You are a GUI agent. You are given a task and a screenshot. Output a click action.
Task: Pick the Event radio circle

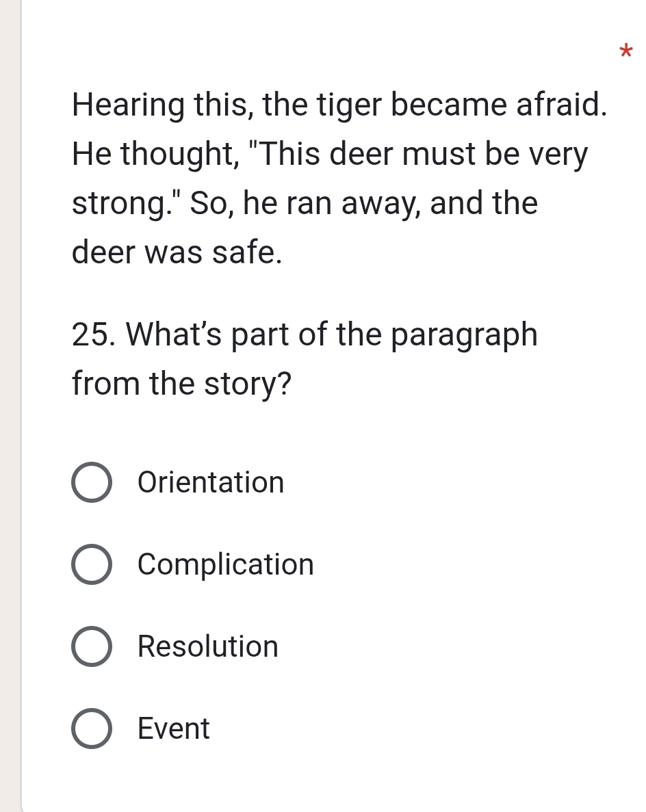pyautogui.click(x=91, y=729)
